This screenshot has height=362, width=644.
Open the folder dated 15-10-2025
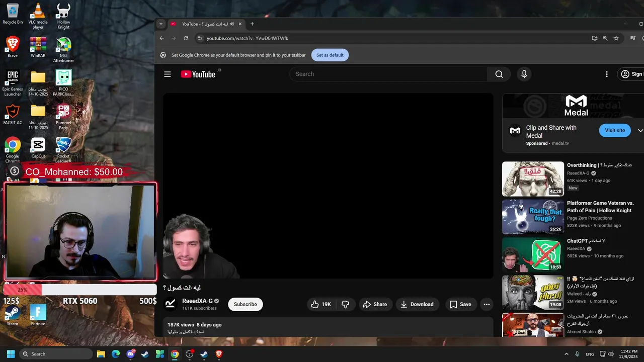click(38, 117)
